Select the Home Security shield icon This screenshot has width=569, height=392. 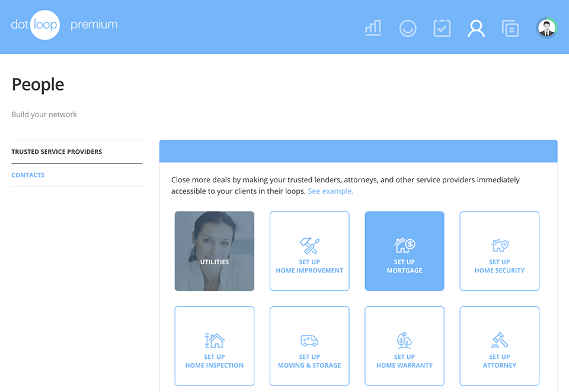[x=499, y=244]
